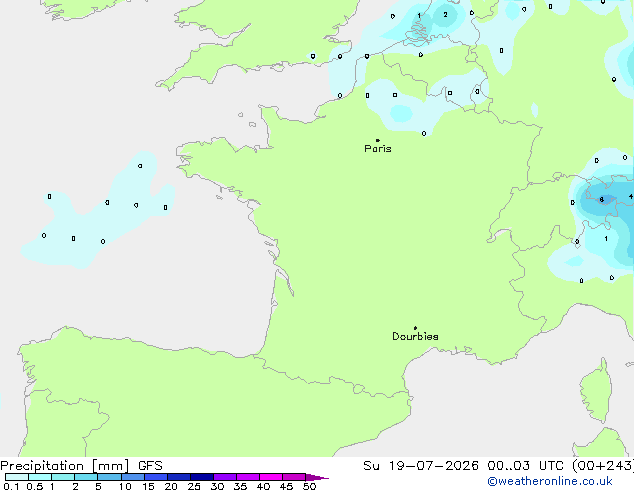Pick the 2–5 mm legend swatch
634x490 pixels.
pyautogui.click(x=86, y=477)
